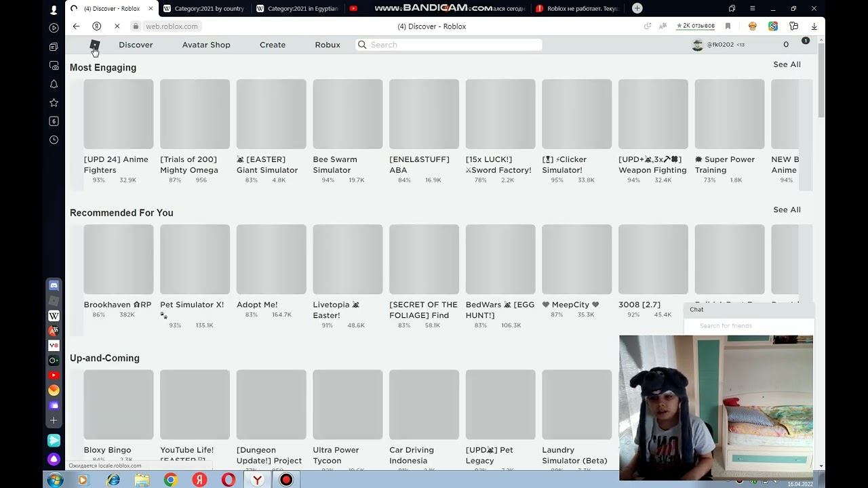Open the Bloxy Bingo game thumbnail
The height and width of the screenshot is (488, 868).
[119, 404]
